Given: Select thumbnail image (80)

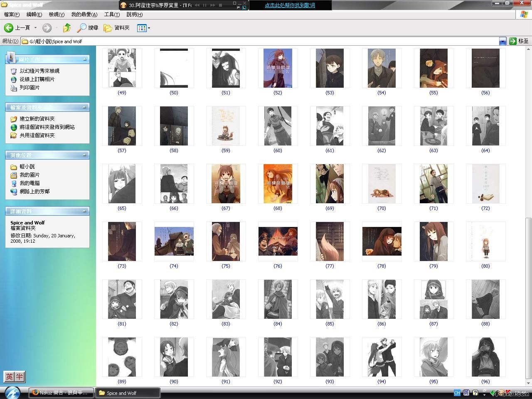Looking at the screenshot, I should 485,241.
